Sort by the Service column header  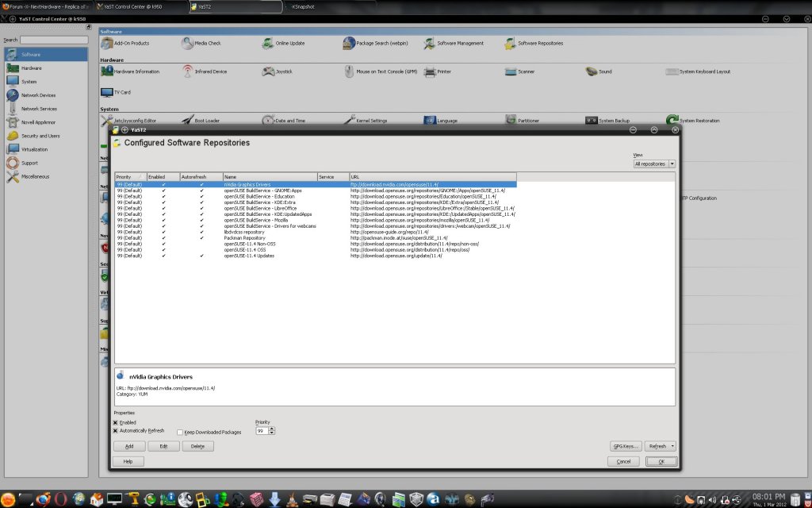coord(334,177)
